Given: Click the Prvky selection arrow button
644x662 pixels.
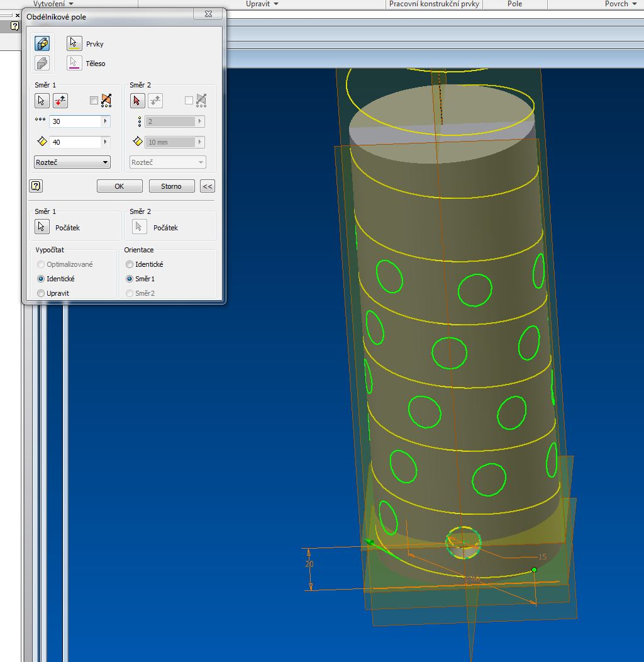Looking at the screenshot, I should pos(74,43).
